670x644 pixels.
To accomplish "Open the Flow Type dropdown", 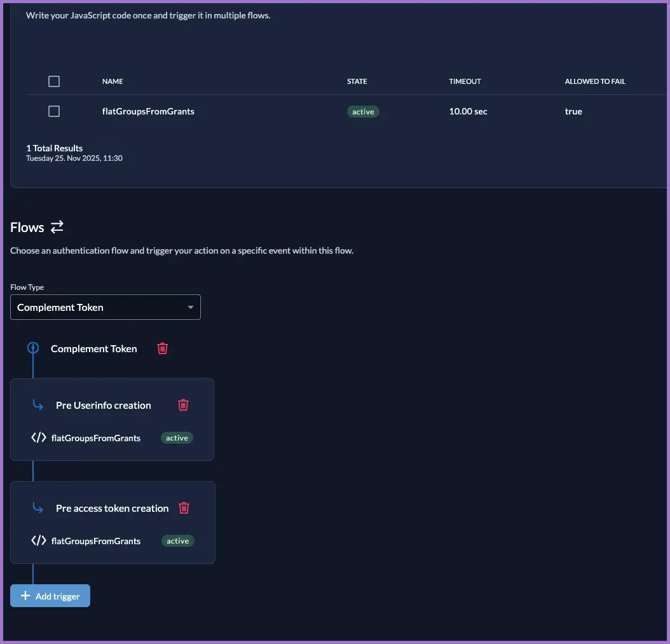I will click(x=106, y=307).
